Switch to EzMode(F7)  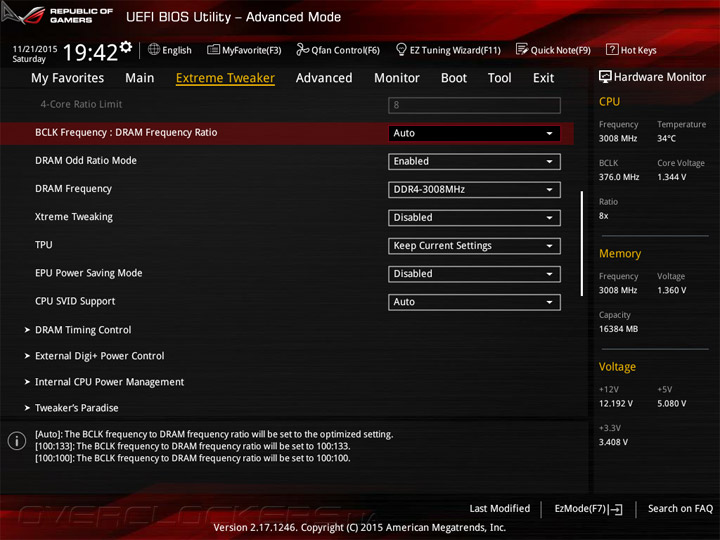(x=588, y=509)
